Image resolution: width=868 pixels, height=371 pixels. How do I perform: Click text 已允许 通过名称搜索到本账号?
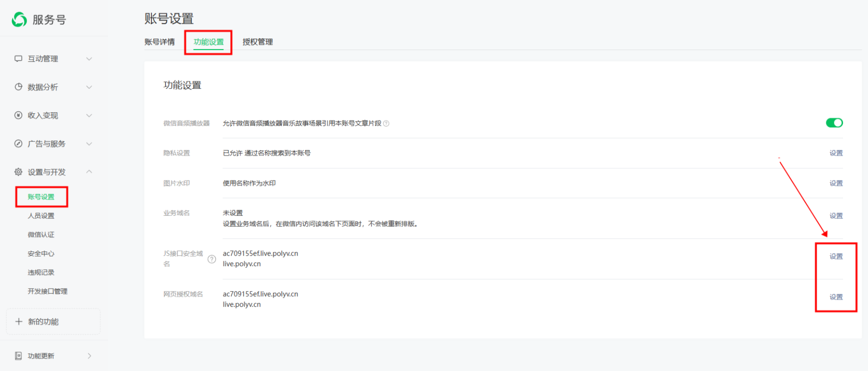(267, 153)
